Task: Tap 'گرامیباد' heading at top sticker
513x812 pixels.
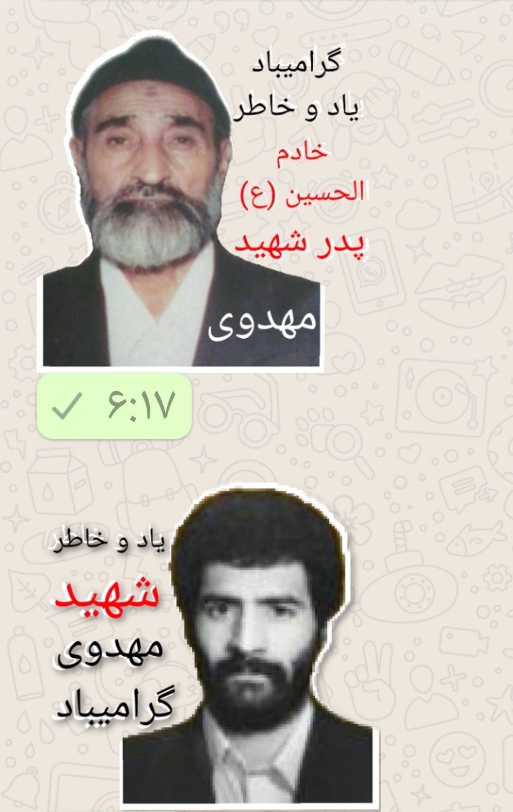Action: tap(295, 65)
